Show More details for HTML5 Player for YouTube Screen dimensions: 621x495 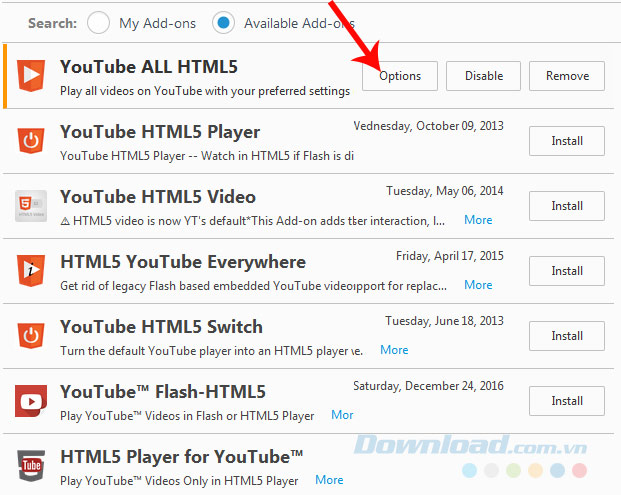pos(329,480)
